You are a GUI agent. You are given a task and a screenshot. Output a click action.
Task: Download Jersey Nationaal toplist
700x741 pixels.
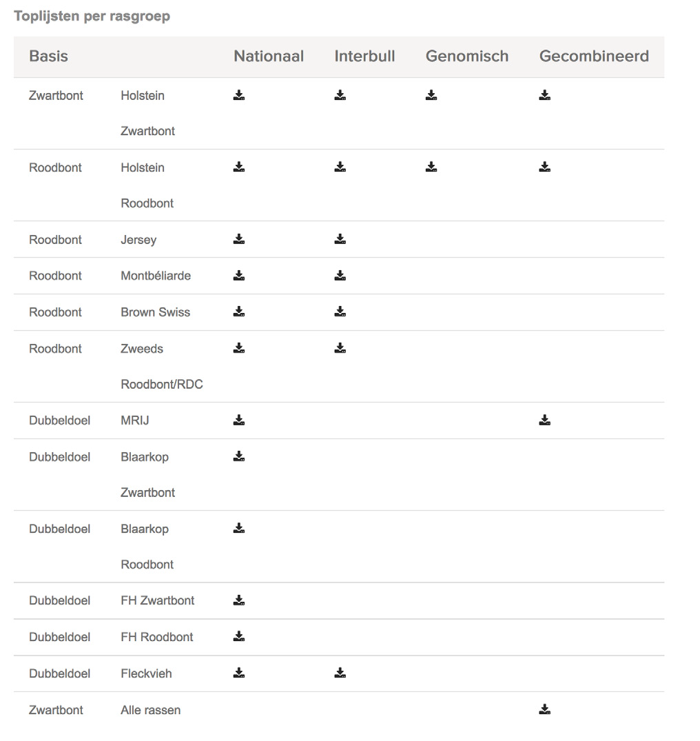point(239,239)
